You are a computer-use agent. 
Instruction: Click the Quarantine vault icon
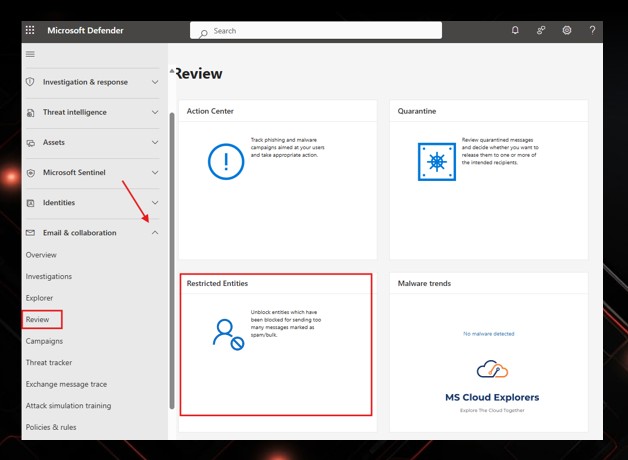click(x=437, y=161)
